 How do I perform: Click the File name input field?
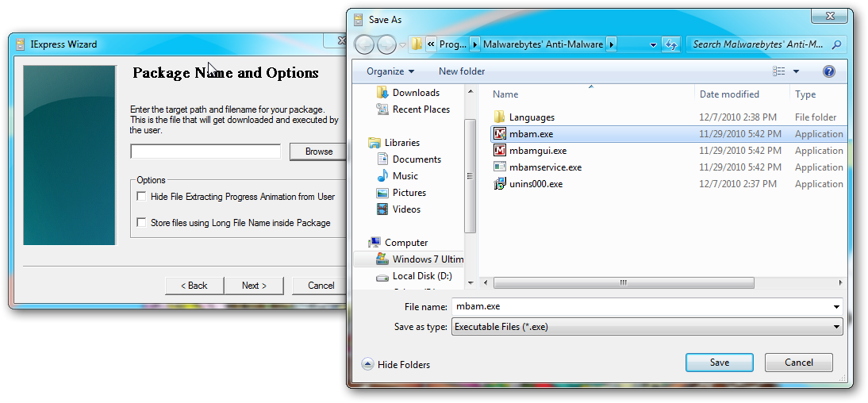click(641, 306)
